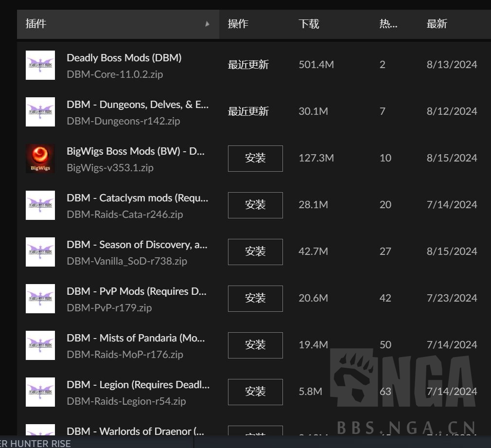Click the DBM-Core-11.0.2.zip filename
The image size is (491, 448).
pos(115,74)
